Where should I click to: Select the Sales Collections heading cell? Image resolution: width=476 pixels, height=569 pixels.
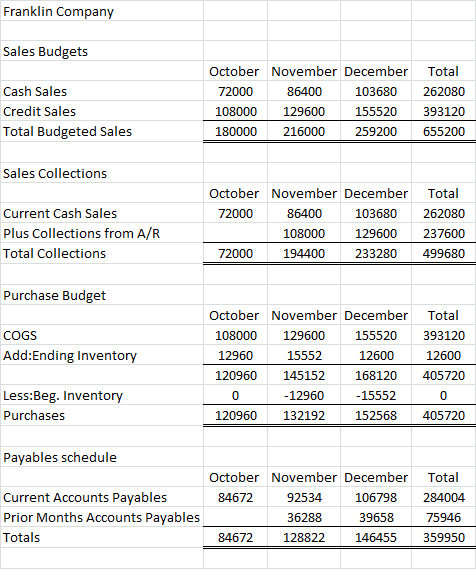102,173
